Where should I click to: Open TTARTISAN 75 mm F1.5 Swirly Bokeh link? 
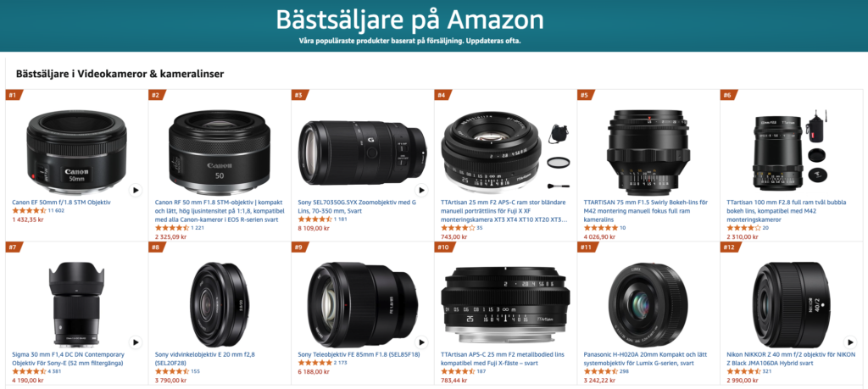pos(645,211)
